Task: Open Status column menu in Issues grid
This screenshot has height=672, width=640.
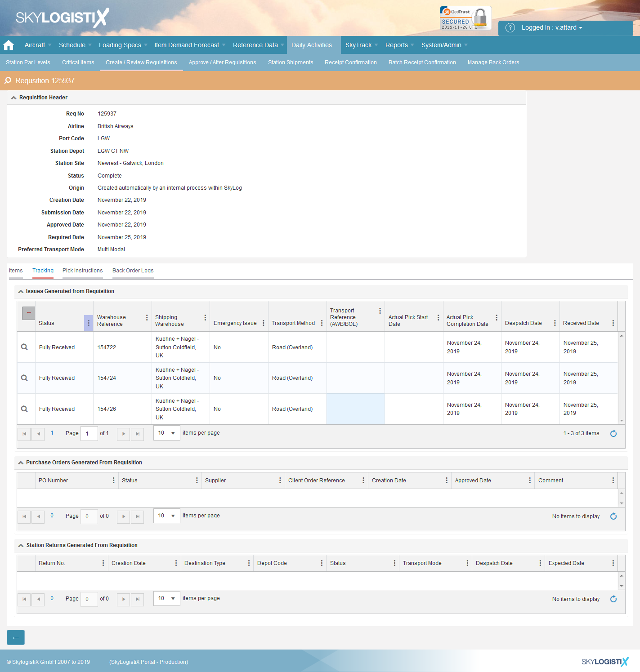Action: point(89,323)
